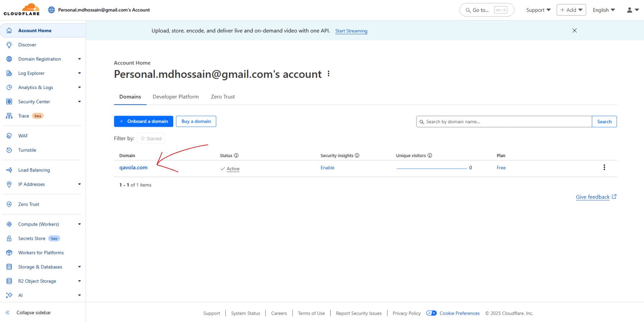Open the Go to... quick search box
644x322 pixels.
coord(487,10)
